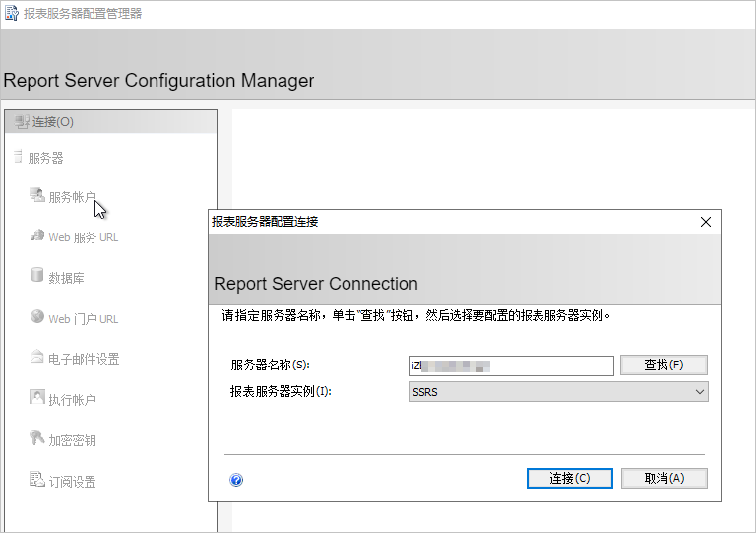
Task: Click the Web 门户 URL globe icon
Action: (x=37, y=316)
